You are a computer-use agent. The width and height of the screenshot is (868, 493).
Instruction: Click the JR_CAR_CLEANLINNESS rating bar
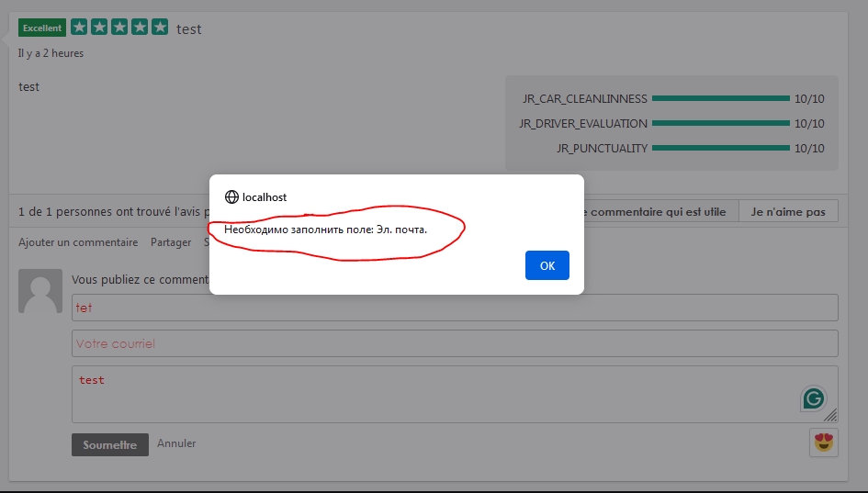[720, 98]
